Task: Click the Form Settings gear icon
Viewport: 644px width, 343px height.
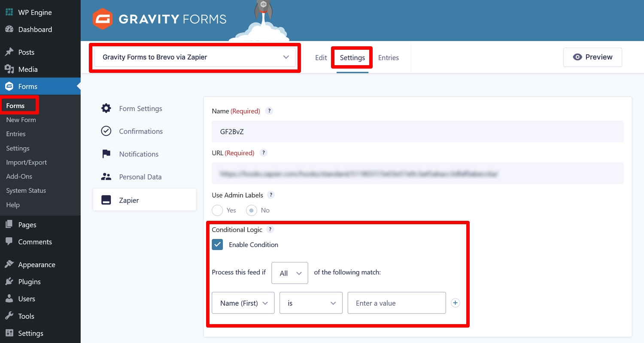Action: 106,108
